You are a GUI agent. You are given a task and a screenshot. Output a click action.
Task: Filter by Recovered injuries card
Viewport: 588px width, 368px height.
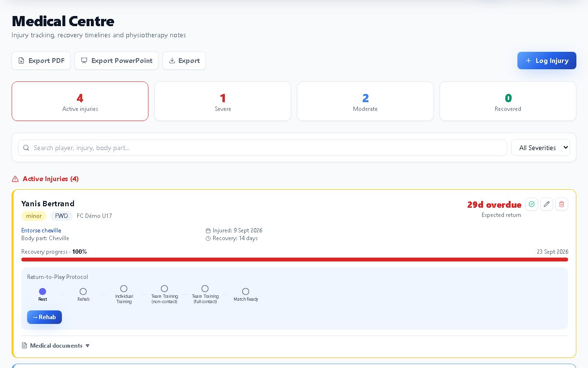coord(508,101)
